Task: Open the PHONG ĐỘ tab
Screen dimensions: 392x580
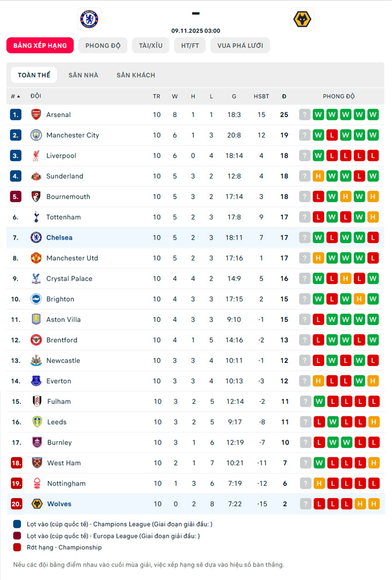Action: (103, 46)
